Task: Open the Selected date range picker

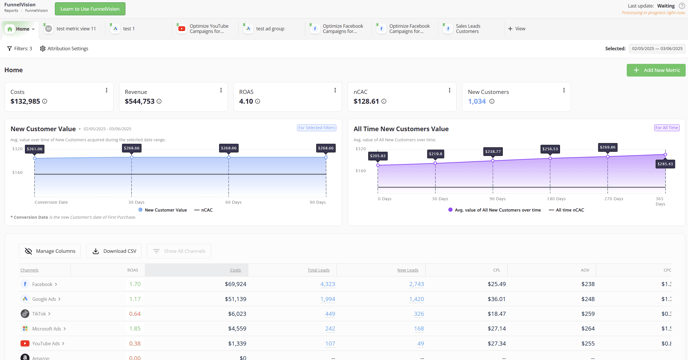Action: point(657,49)
